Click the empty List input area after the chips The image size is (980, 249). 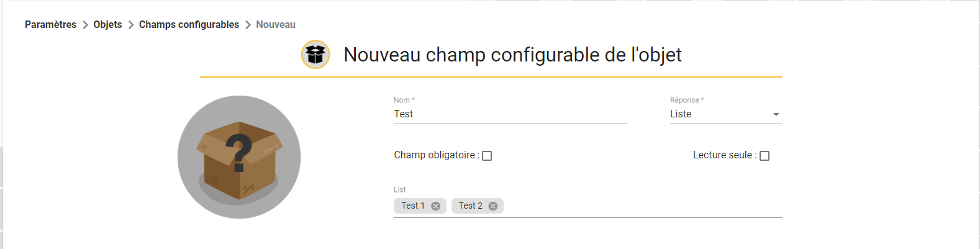click(x=642, y=206)
